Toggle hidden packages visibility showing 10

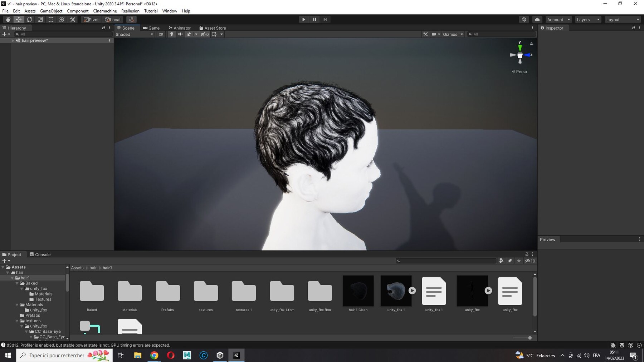tap(530, 261)
